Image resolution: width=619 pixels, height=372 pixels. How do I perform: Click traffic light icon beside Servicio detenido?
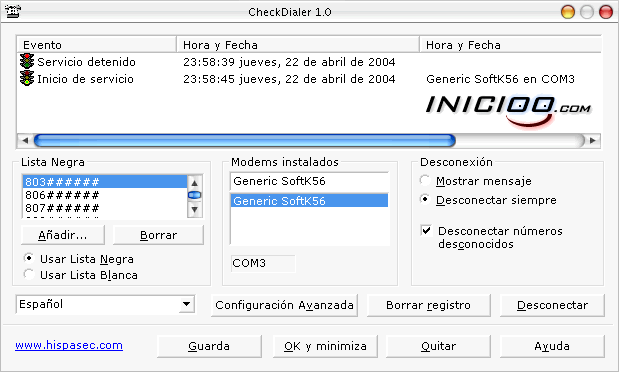27,61
